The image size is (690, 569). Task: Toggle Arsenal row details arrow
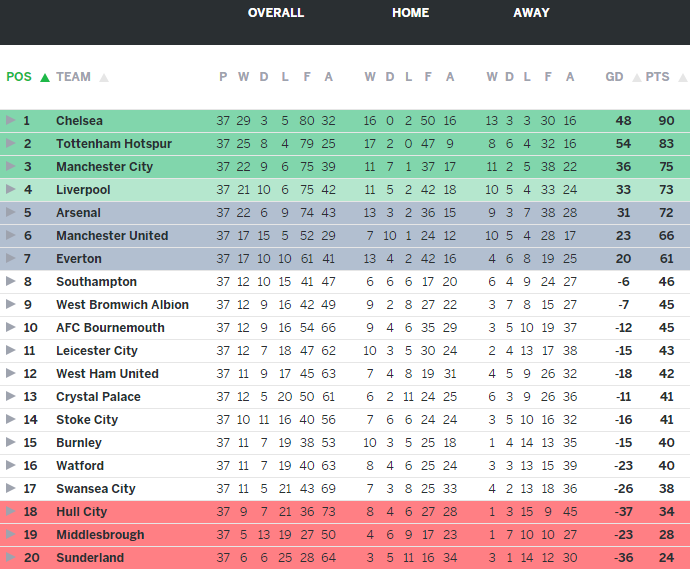(10, 213)
